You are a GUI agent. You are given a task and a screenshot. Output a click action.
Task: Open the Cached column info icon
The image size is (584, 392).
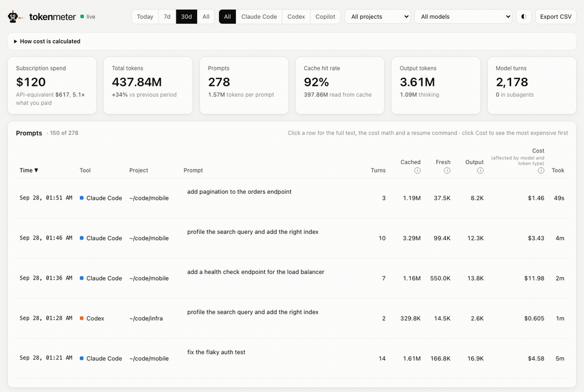[417, 170]
